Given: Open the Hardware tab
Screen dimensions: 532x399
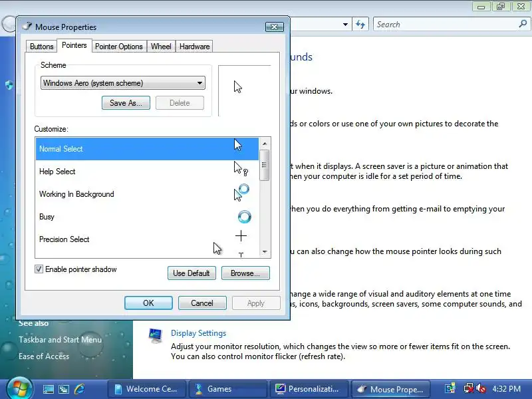Looking at the screenshot, I should click(194, 47).
